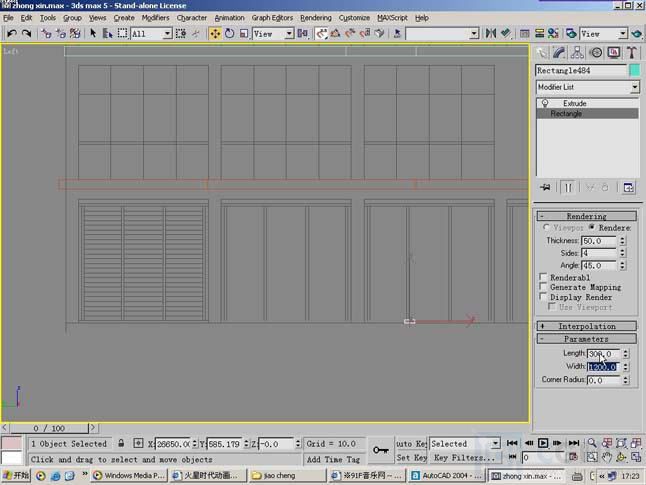Open the MAXScript menu
This screenshot has height=485, width=646.
click(x=392, y=18)
